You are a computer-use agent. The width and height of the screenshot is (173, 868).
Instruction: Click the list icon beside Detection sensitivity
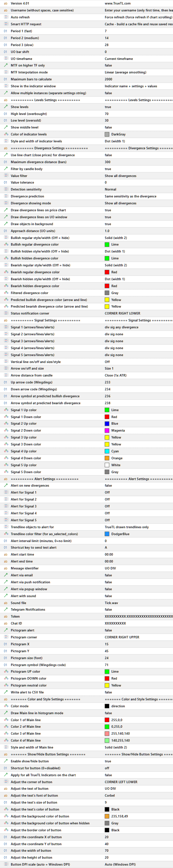tap(6, 189)
